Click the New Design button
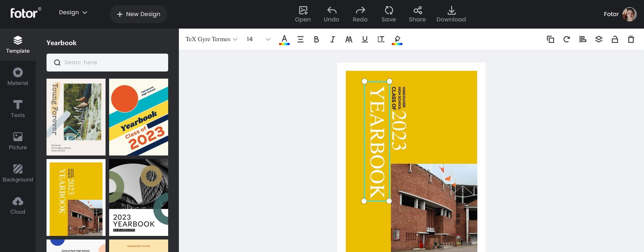 pos(138,14)
